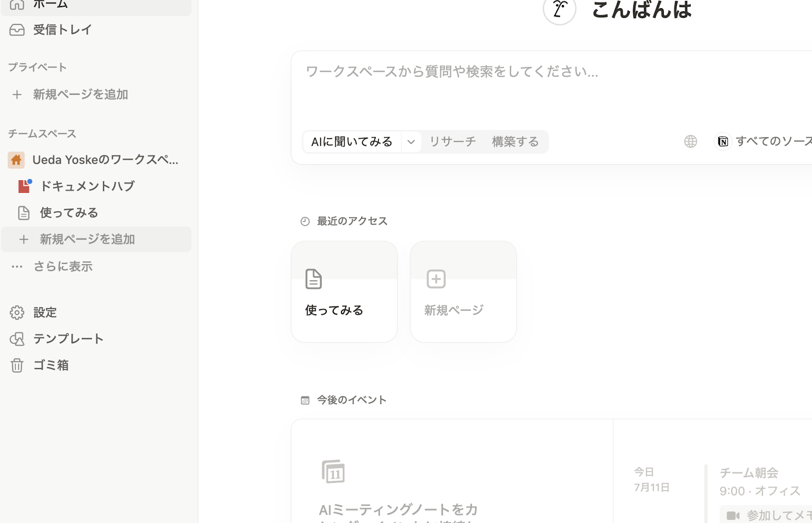Click 新規ページを追加 under プライベート
The width and height of the screenshot is (812, 523).
80,94
